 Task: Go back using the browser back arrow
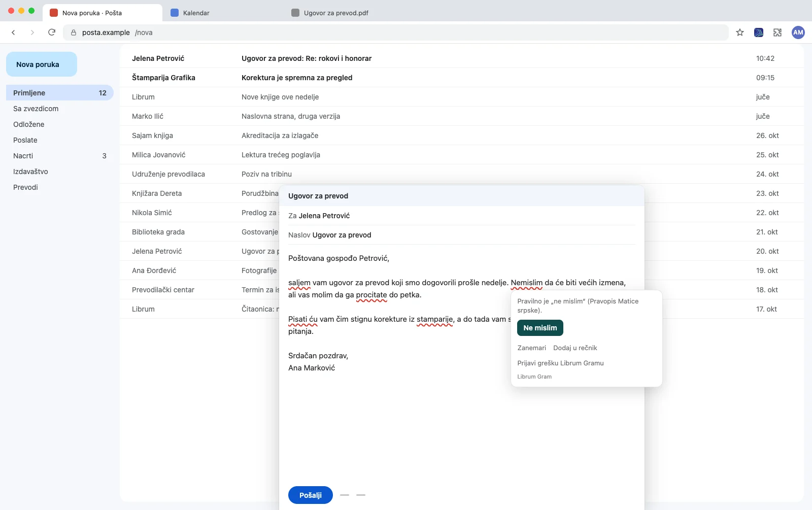[14, 32]
